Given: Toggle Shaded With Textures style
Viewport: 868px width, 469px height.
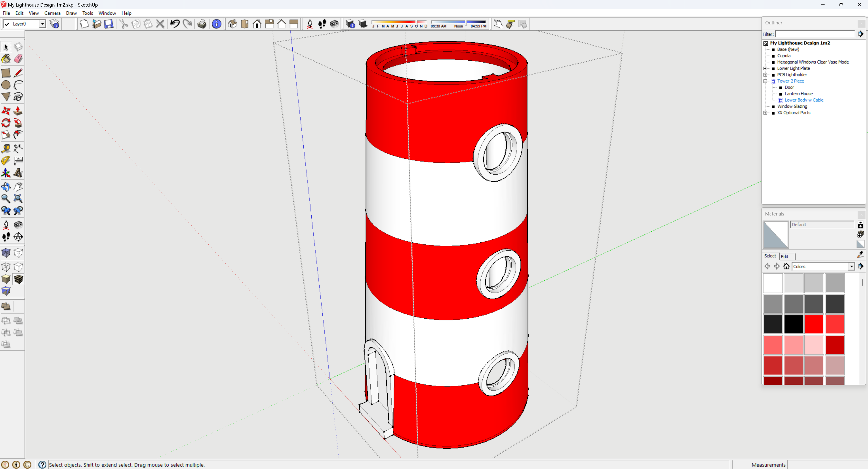Looking at the screenshot, I should click(x=18, y=279).
